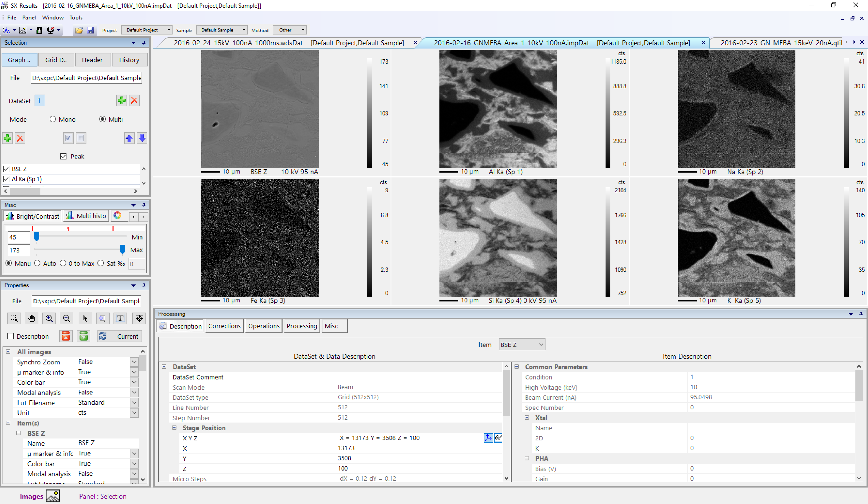Collapse the All images tree group

click(8, 352)
